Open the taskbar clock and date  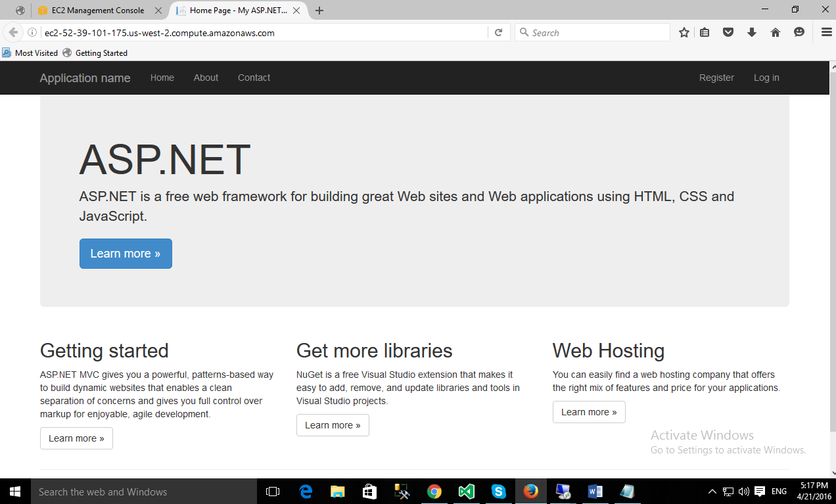pyautogui.click(x=814, y=492)
